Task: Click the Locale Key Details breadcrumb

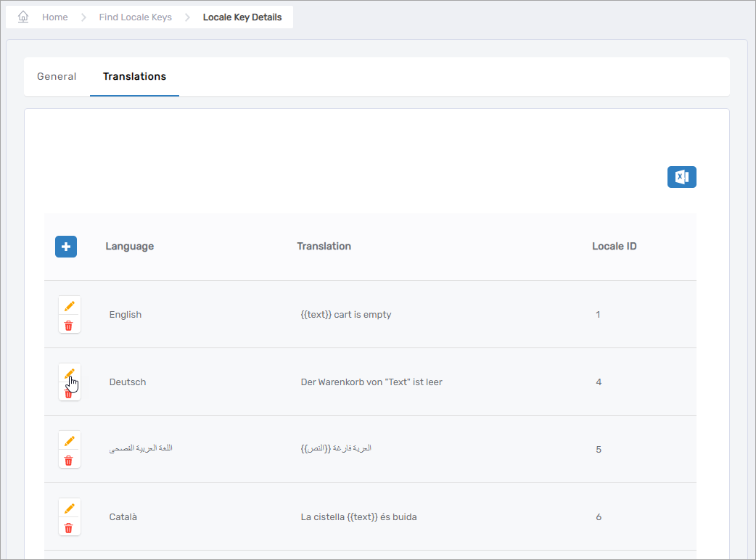Action: tap(242, 17)
